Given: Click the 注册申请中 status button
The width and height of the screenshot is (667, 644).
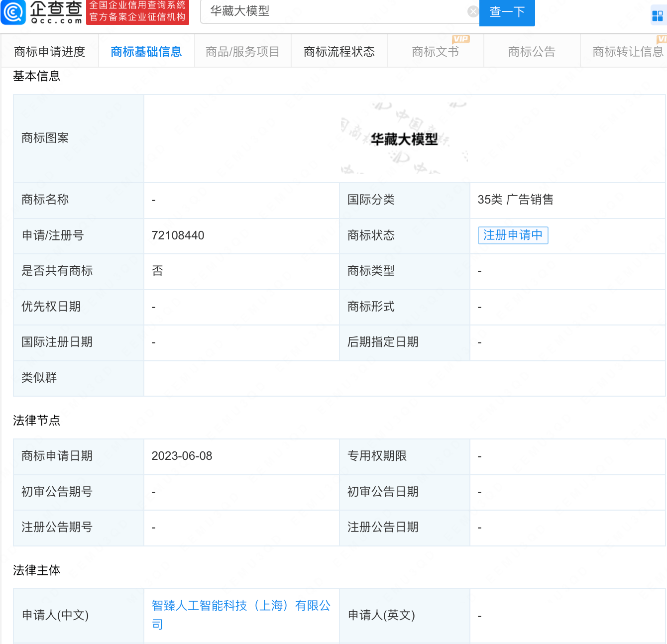Looking at the screenshot, I should [513, 235].
